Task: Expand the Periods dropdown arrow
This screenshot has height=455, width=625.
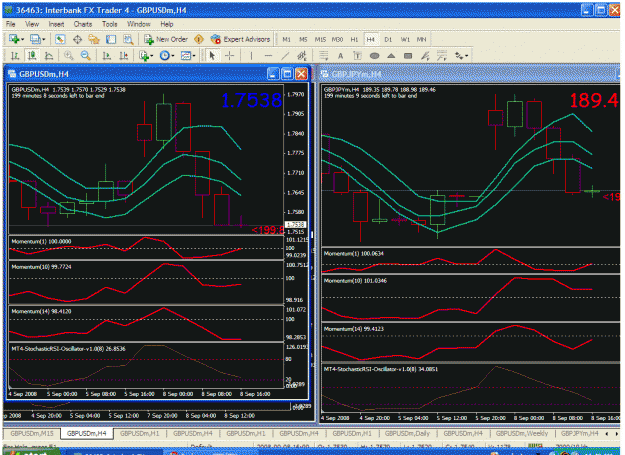Action: coord(173,56)
